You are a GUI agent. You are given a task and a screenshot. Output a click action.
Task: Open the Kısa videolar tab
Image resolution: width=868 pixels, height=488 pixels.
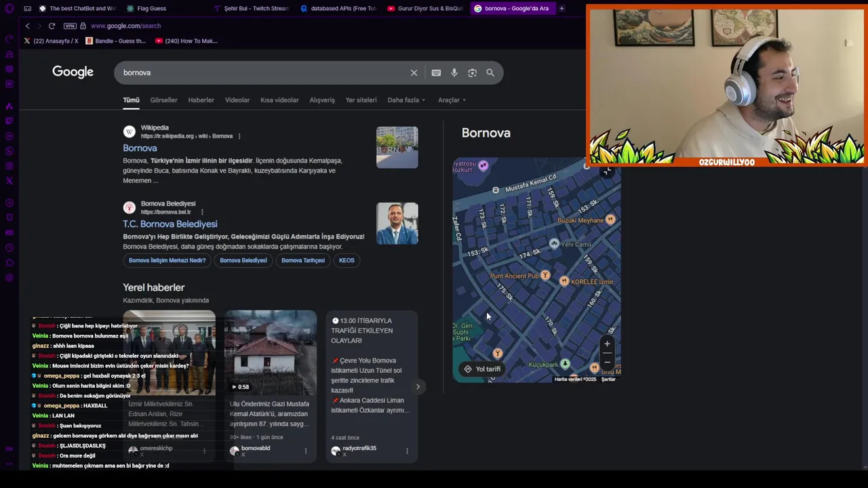click(279, 100)
